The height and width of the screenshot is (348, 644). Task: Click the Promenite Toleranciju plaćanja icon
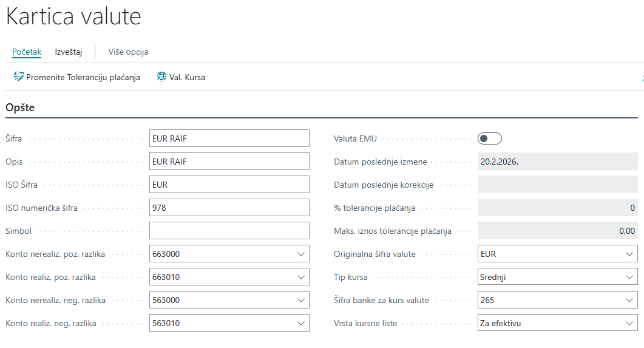(x=18, y=77)
